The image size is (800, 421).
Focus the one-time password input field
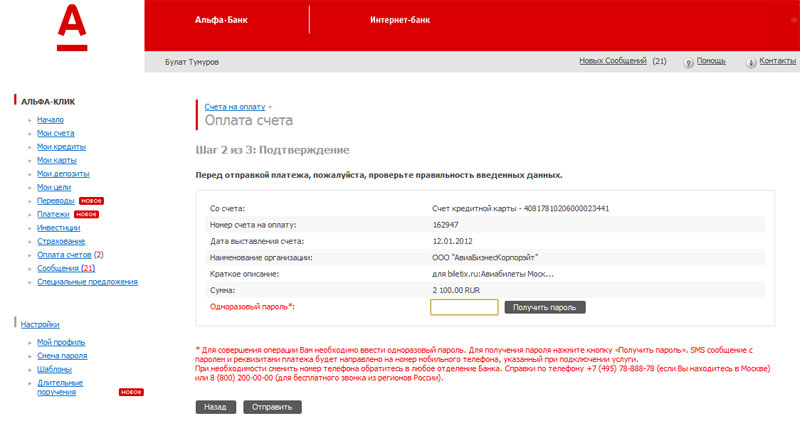(x=464, y=307)
